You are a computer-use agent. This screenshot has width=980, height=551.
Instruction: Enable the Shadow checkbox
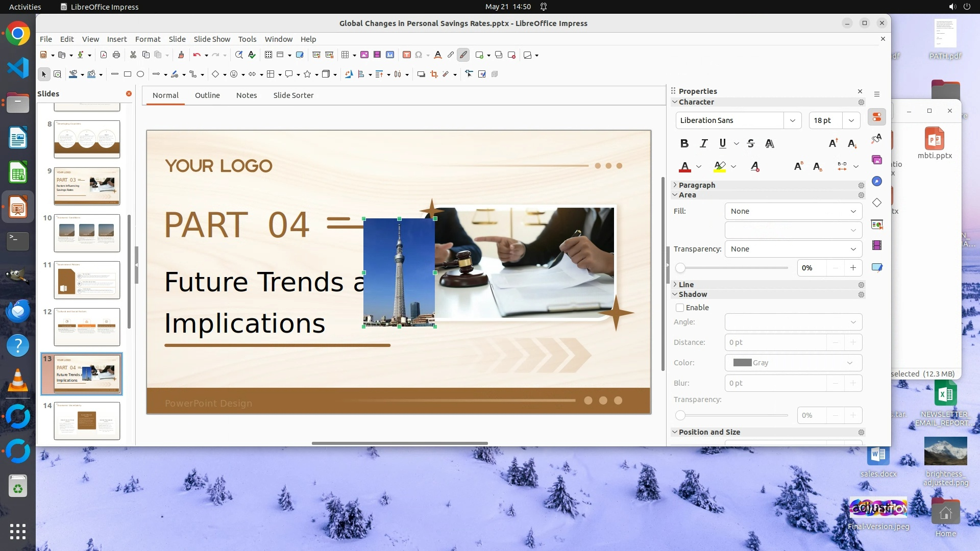(680, 308)
